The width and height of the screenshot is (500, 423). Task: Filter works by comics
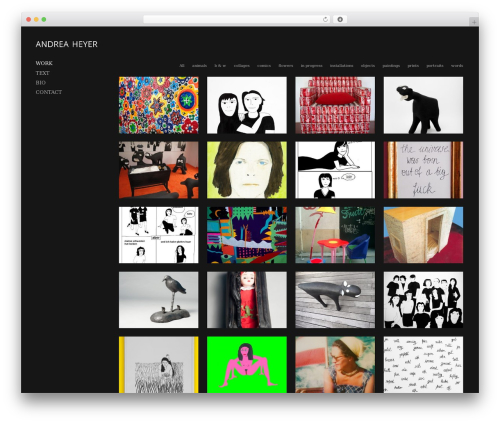(264, 66)
